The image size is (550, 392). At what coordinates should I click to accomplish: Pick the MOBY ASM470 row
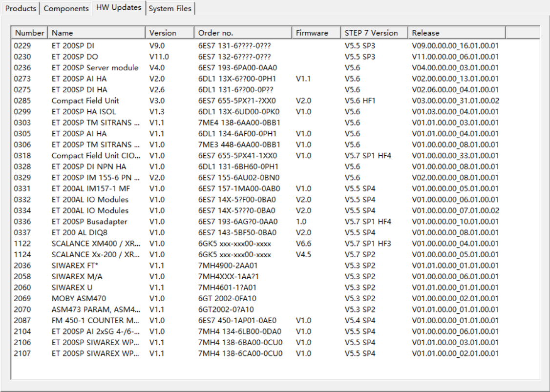pyautogui.click(x=79, y=298)
